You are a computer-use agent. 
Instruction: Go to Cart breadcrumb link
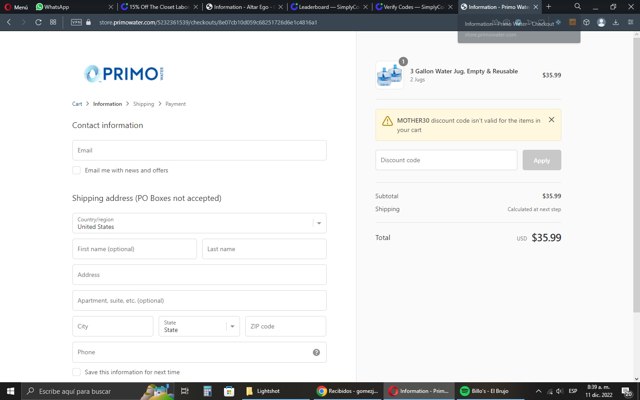(77, 104)
